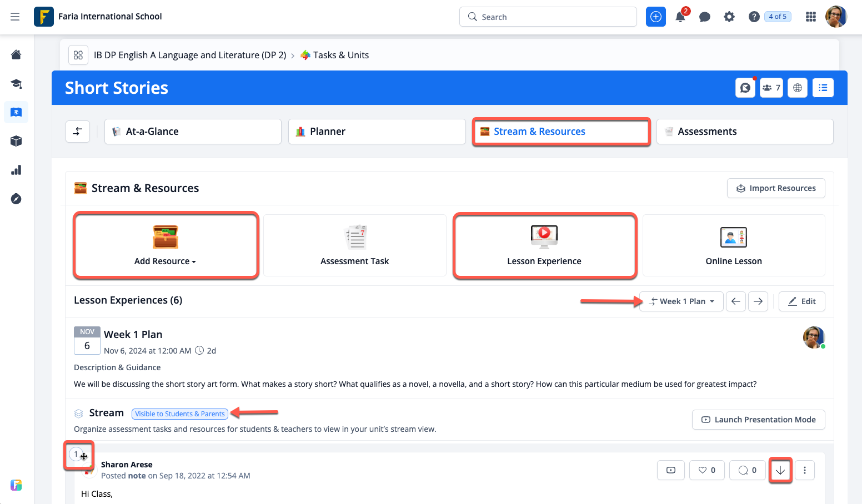The image size is (862, 504).
Task: Open the post's three-dot options menu
Action: (x=804, y=470)
